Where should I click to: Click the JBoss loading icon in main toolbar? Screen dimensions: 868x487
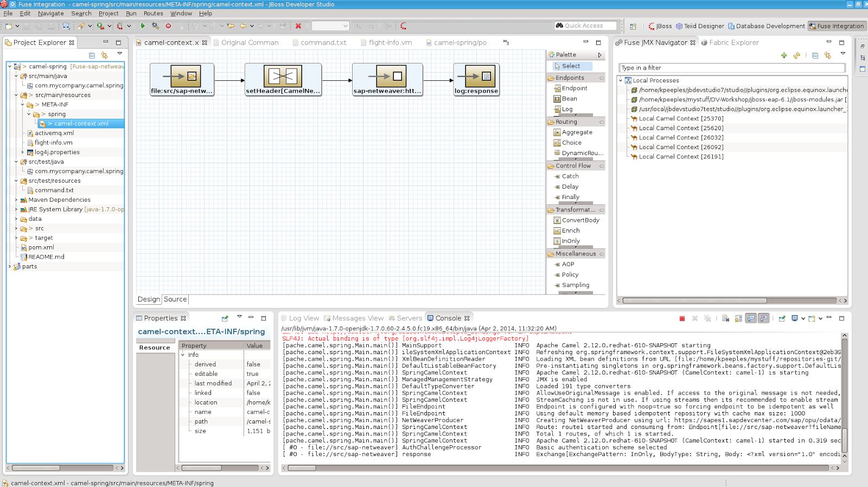(x=403, y=25)
